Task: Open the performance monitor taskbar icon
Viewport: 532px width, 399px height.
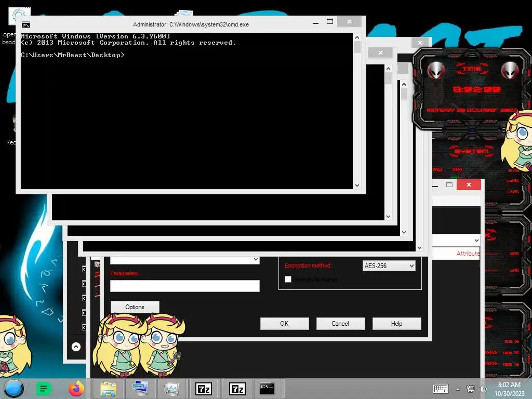Action: tap(171, 389)
